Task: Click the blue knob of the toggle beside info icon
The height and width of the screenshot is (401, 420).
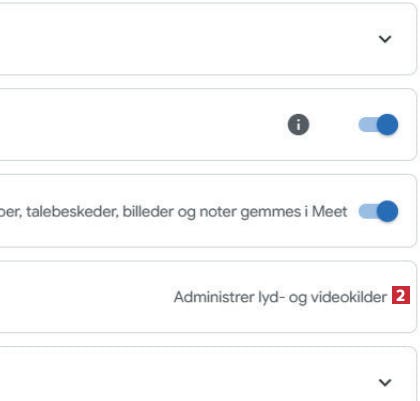Action: coord(388,125)
